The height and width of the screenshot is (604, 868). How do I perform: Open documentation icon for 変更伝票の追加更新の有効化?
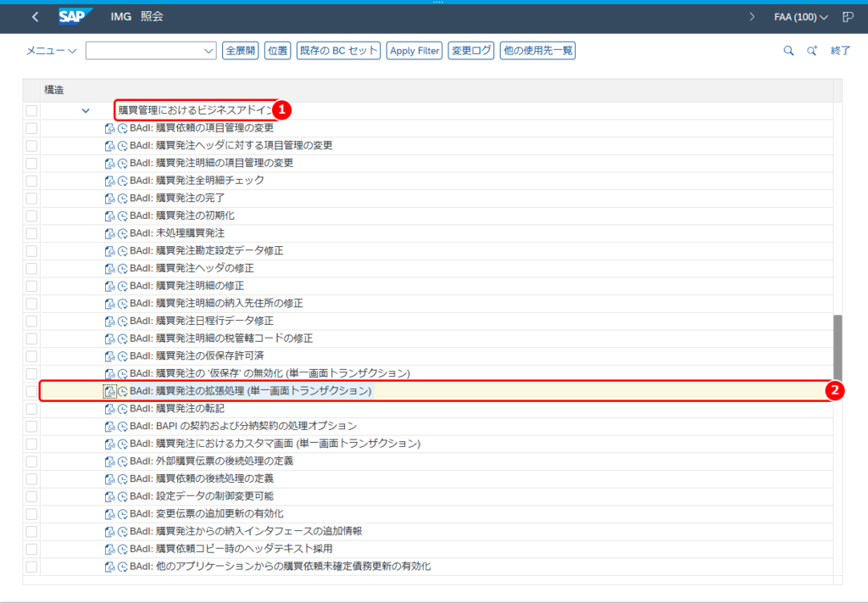coord(109,514)
